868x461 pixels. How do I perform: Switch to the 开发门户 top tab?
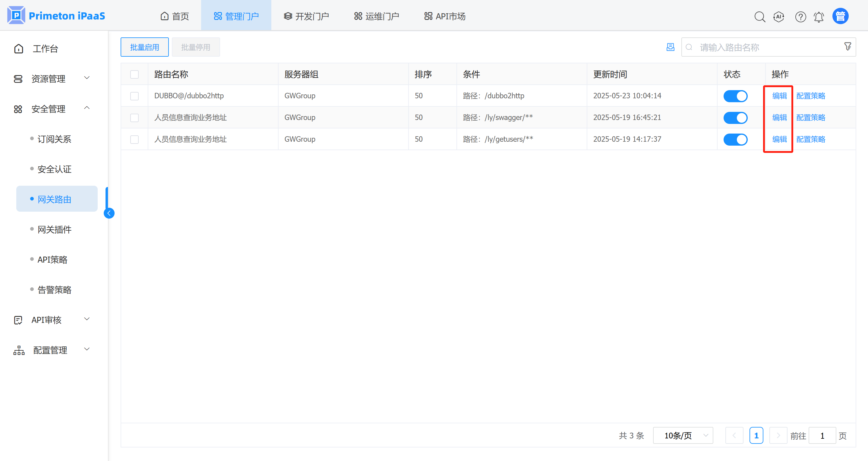click(x=306, y=16)
